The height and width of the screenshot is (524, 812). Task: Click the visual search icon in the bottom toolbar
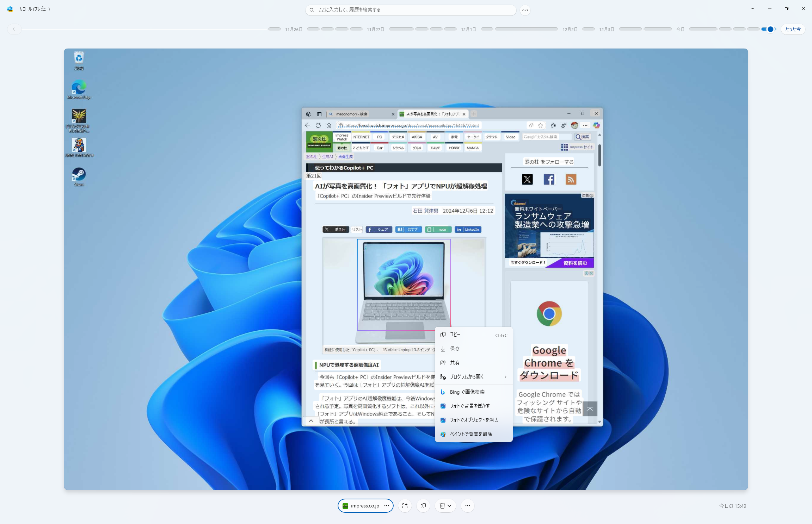pos(405,506)
